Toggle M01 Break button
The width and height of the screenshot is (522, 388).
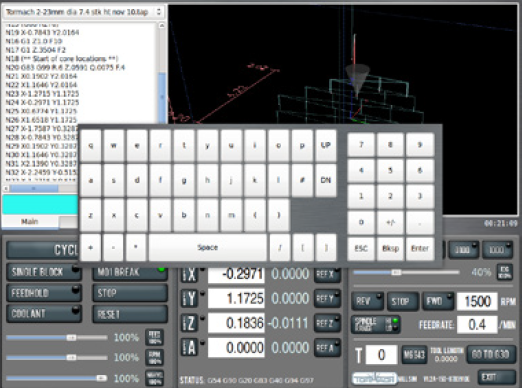(x=130, y=272)
